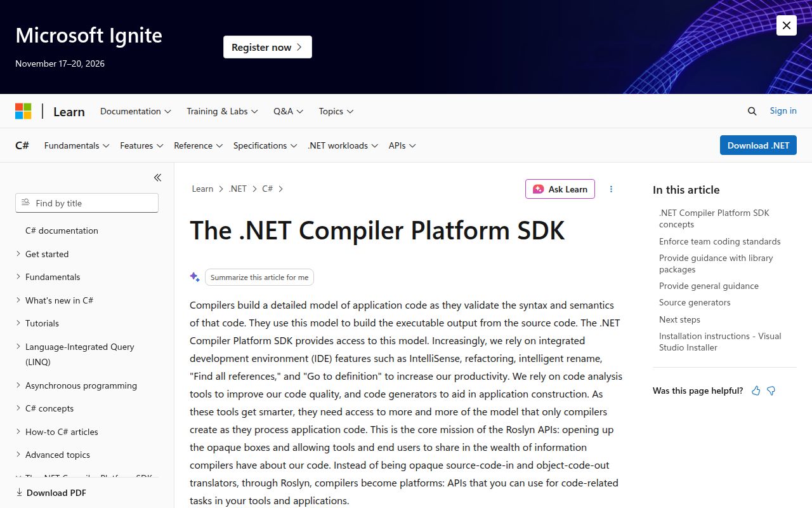Click the AI sparkle icon

tap(195, 277)
